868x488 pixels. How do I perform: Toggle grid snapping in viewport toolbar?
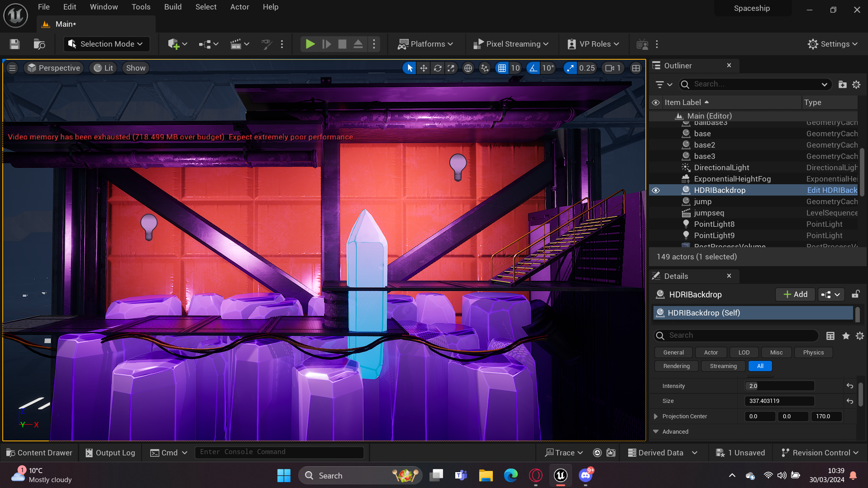click(x=502, y=68)
